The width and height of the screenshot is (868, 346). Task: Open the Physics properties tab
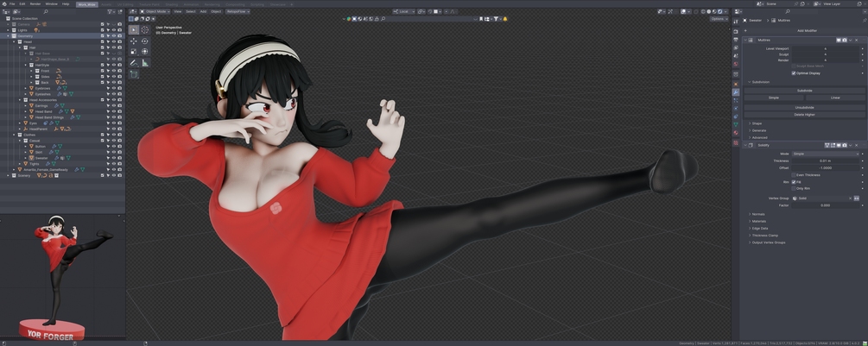tap(736, 109)
